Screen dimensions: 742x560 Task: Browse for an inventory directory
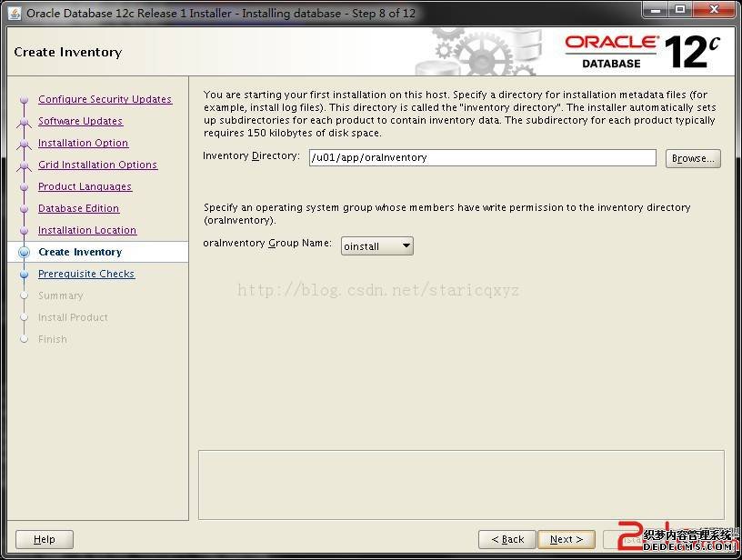coord(693,158)
